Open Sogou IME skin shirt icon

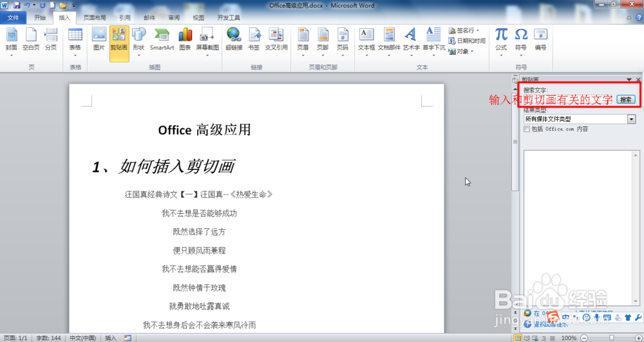click(628, 318)
